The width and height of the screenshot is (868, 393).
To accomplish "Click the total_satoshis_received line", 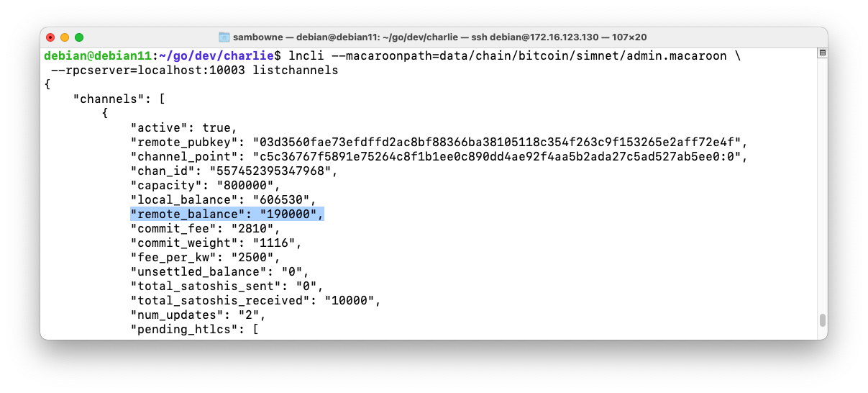I will (x=255, y=301).
